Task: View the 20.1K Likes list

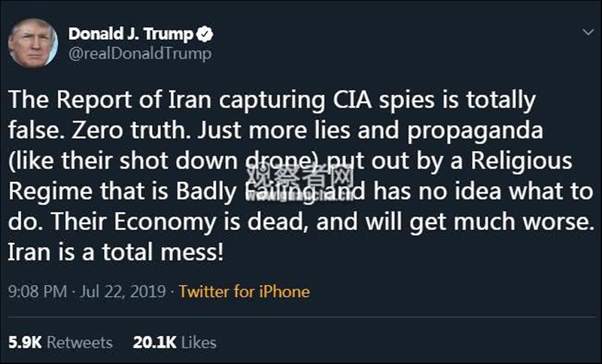Action: (175, 342)
